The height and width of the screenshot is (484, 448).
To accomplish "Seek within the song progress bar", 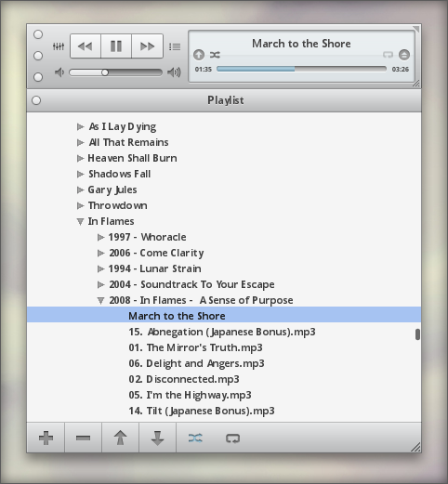I will tap(301, 69).
